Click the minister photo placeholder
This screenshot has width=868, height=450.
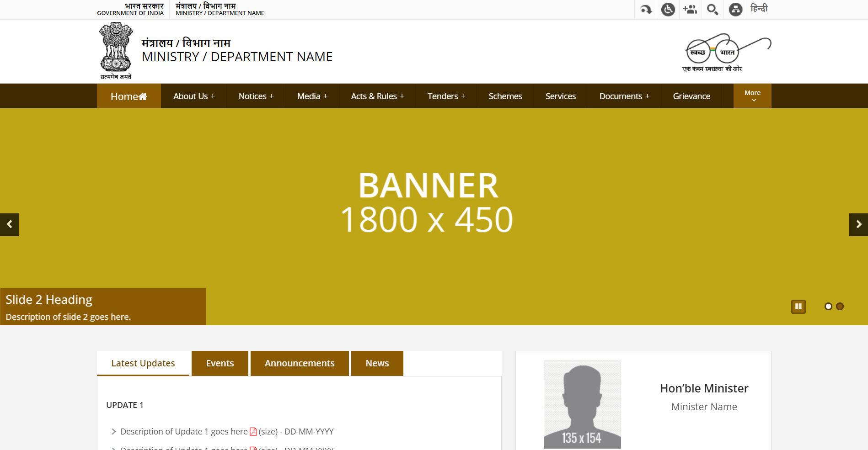pos(582,404)
